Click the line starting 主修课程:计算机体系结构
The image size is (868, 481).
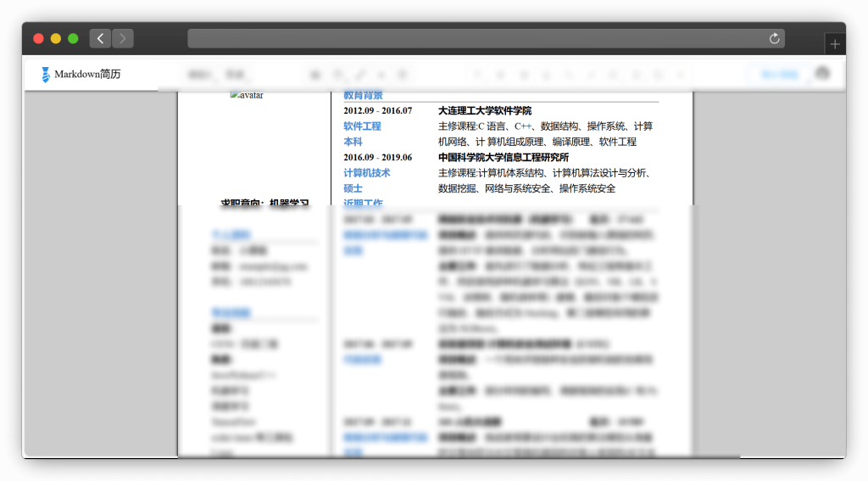(543, 173)
